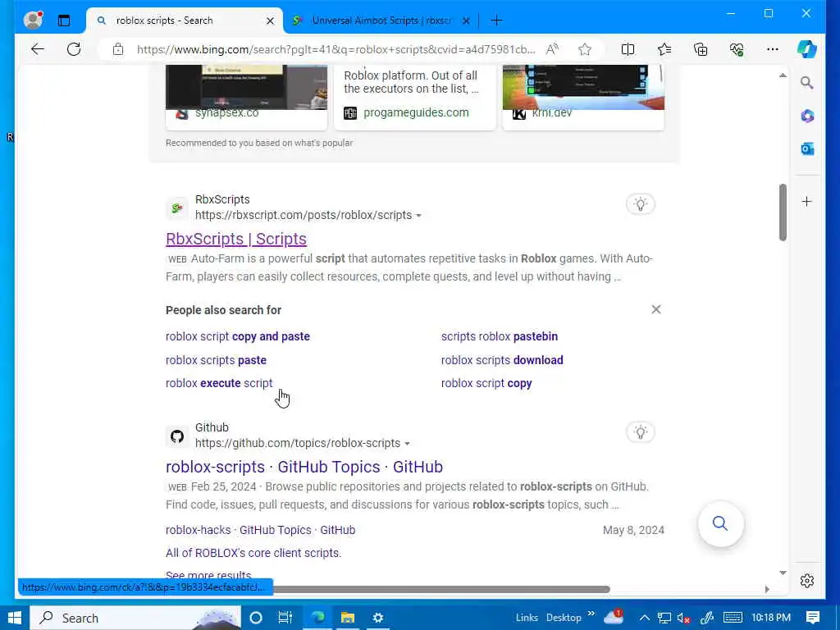Screen dimensions: 840x630
Task: Open synapsex.co video thumbnail card
Action: click(x=246, y=97)
